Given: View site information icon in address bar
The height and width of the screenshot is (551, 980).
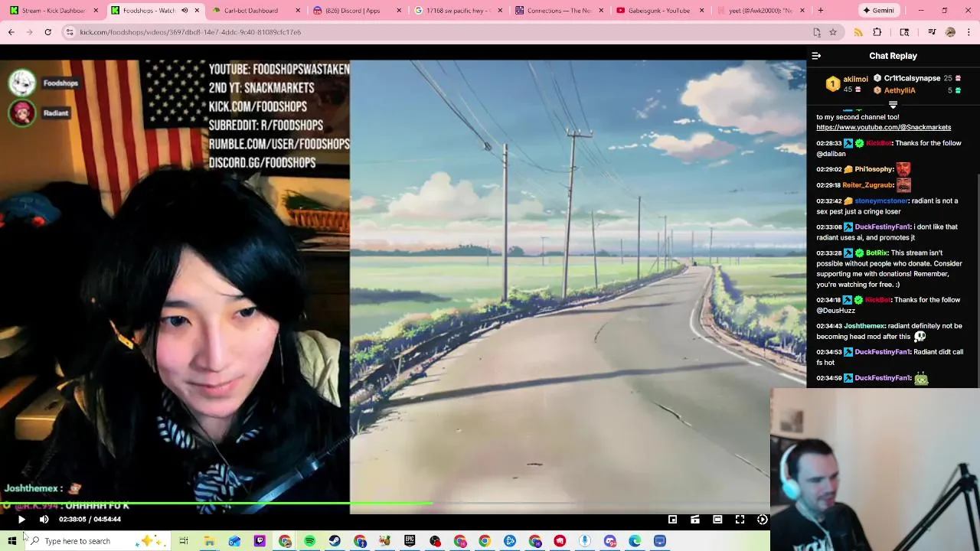Looking at the screenshot, I should [x=70, y=32].
